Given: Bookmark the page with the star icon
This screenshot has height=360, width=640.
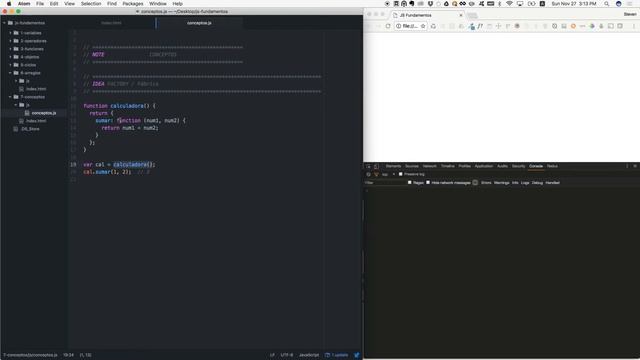Looking at the screenshot, I should tap(423, 26).
